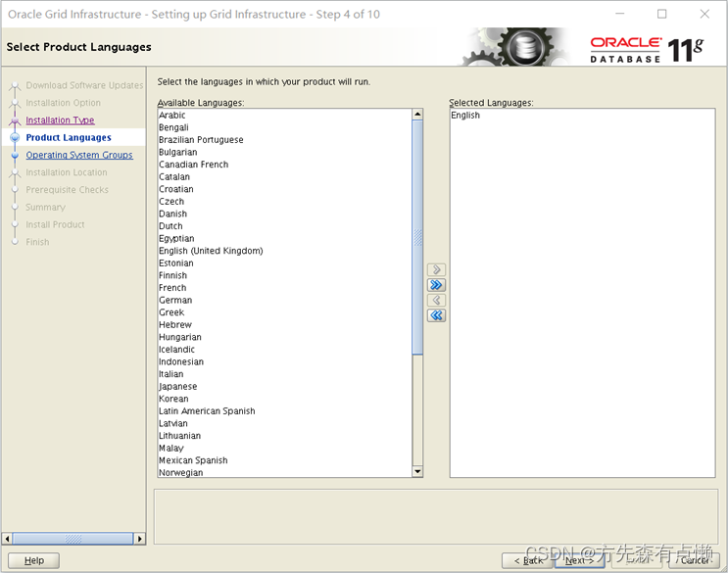Image resolution: width=728 pixels, height=573 pixels.
Task: Click the sidebar horizontal scrollbar thumb
Action: click(73, 539)
